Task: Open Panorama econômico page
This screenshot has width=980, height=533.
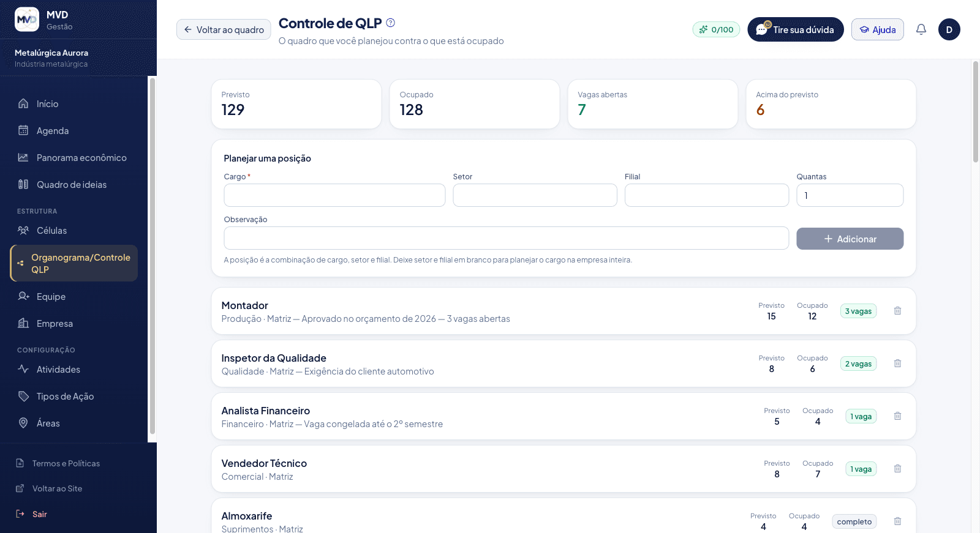Action: [73, 158]
